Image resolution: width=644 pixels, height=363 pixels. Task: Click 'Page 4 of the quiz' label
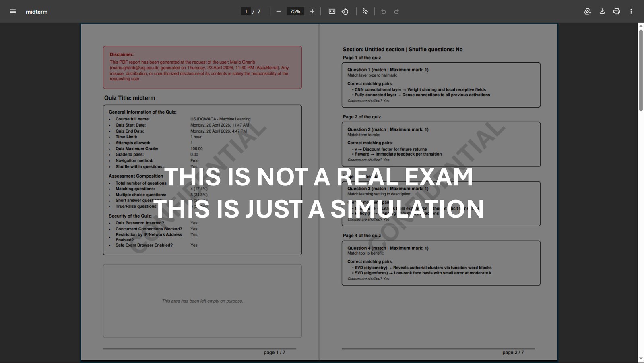tap(362, 236)
